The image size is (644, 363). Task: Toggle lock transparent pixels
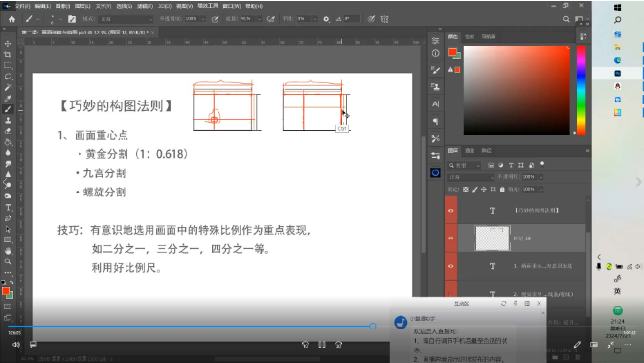466,190
